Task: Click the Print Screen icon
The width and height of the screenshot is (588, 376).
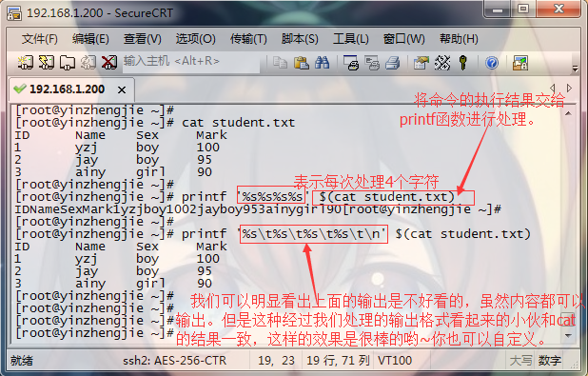Action: (x=351, y=63)
